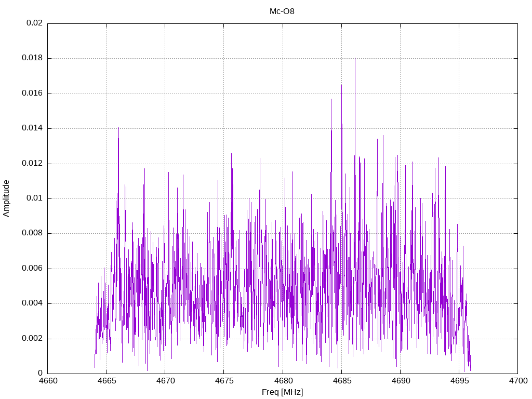Click the tallest spectrum peak near 4686 MHz
Image resolution: width=532 pixels, height=399 pixels.
[x=355, y=58]
